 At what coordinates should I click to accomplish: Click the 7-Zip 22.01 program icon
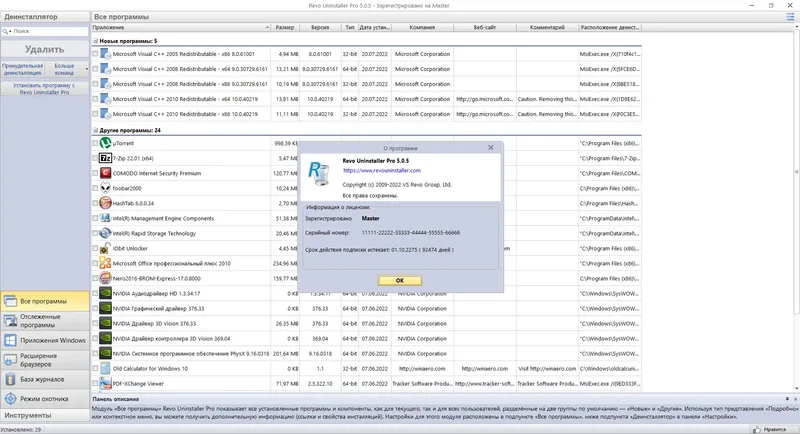coord(105,158)
